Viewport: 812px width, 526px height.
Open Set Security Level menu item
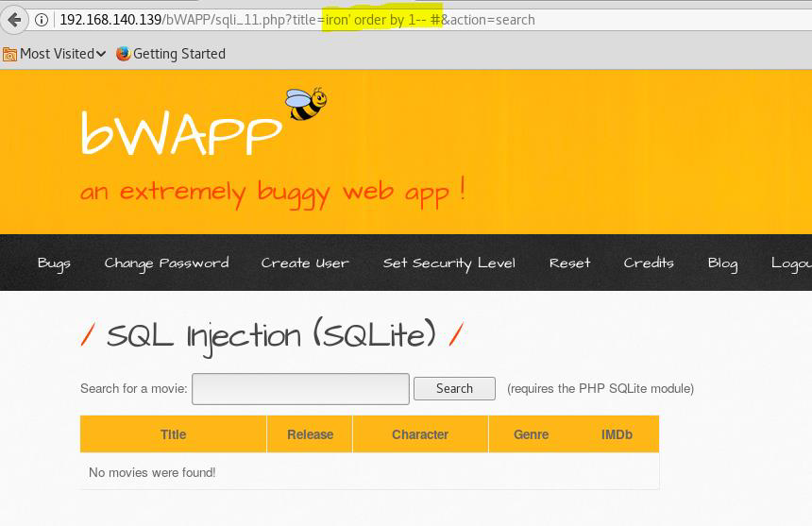pos(449,263)
